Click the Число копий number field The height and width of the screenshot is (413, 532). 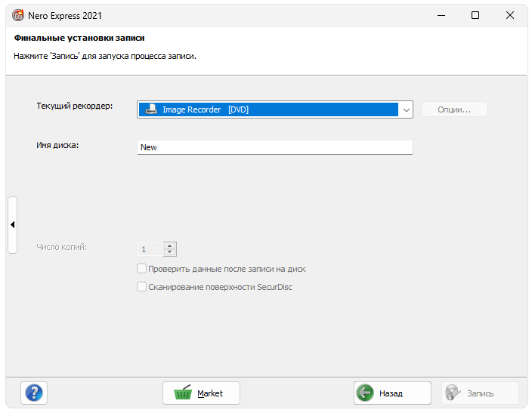(x=151, y=249)
